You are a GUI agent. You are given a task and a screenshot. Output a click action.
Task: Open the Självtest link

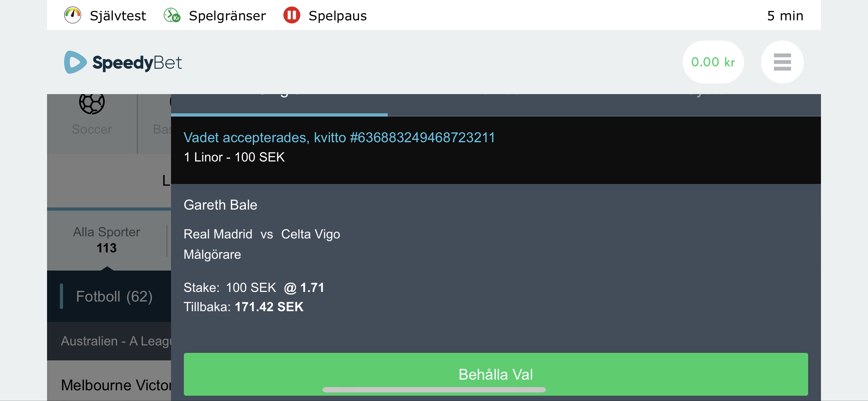118,16
